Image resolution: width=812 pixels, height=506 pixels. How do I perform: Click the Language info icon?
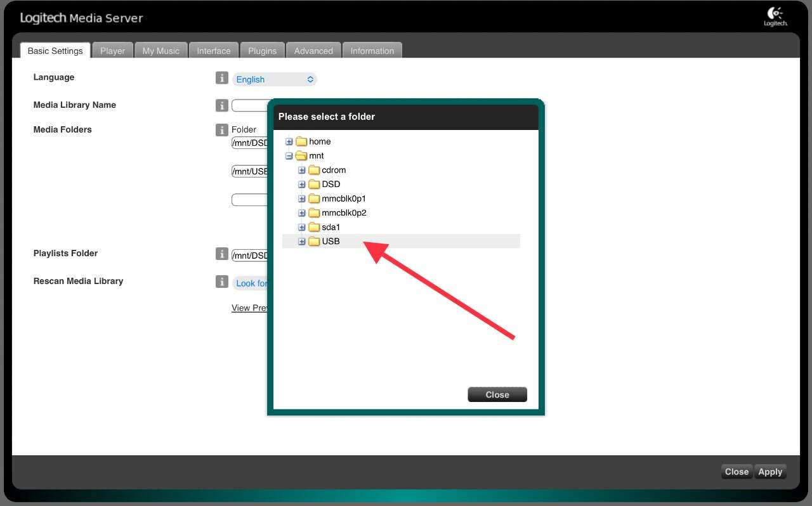[221, 78]
